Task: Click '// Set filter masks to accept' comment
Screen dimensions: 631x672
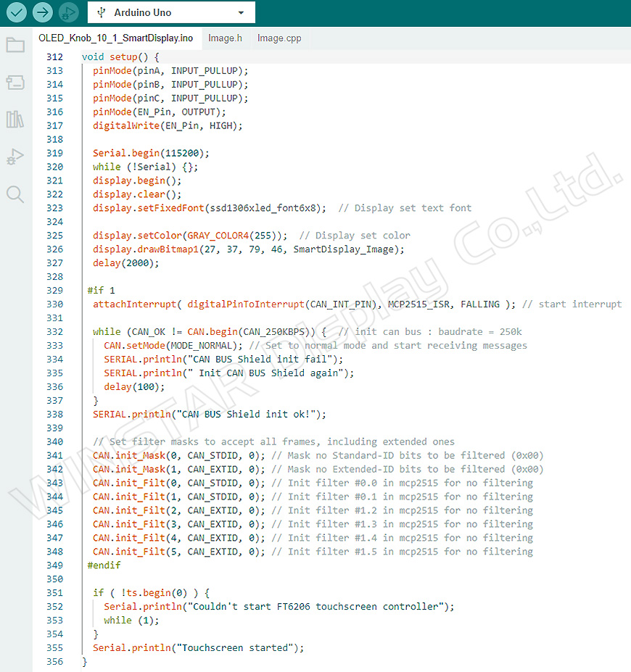Action: pyautogui.click(x=274, y=441)
